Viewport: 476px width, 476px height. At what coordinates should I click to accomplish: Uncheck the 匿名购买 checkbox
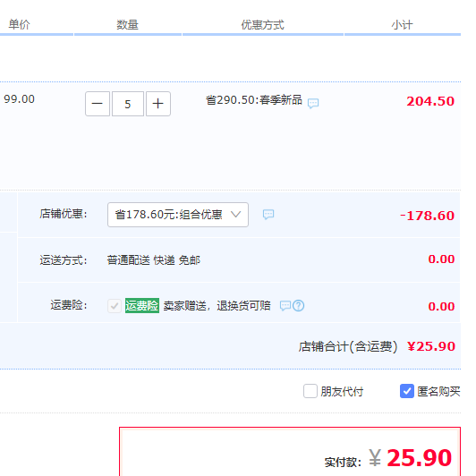[407, 391]
